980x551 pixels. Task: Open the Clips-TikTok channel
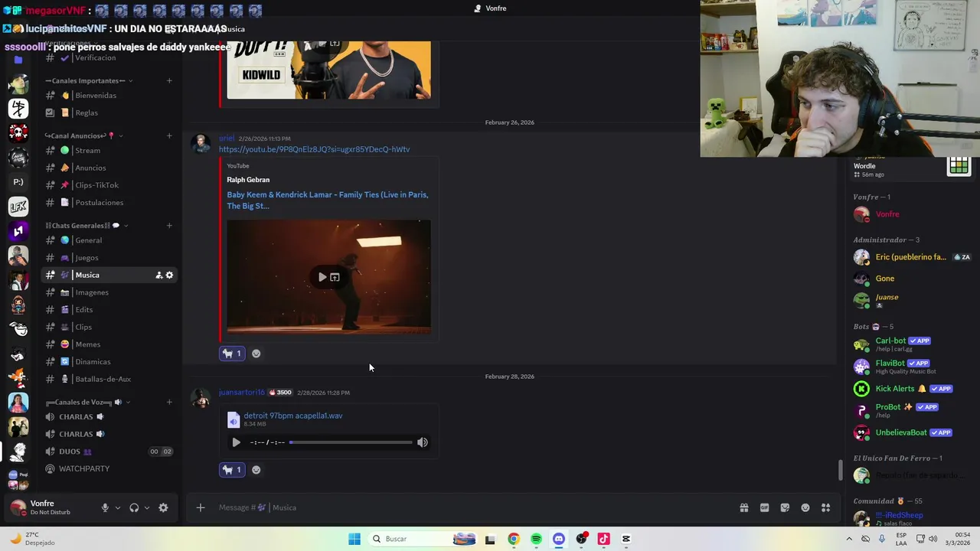pos(109,185)
